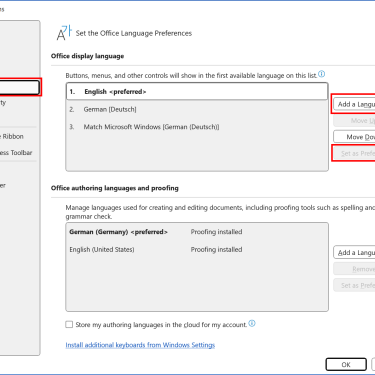Click Move Down button
Image resolution: width=375 pixels, height=375 pixels.
354,137
